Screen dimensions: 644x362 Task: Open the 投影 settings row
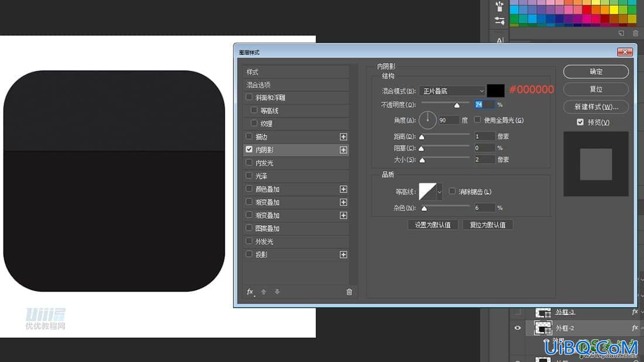click(x=296, y=255)
